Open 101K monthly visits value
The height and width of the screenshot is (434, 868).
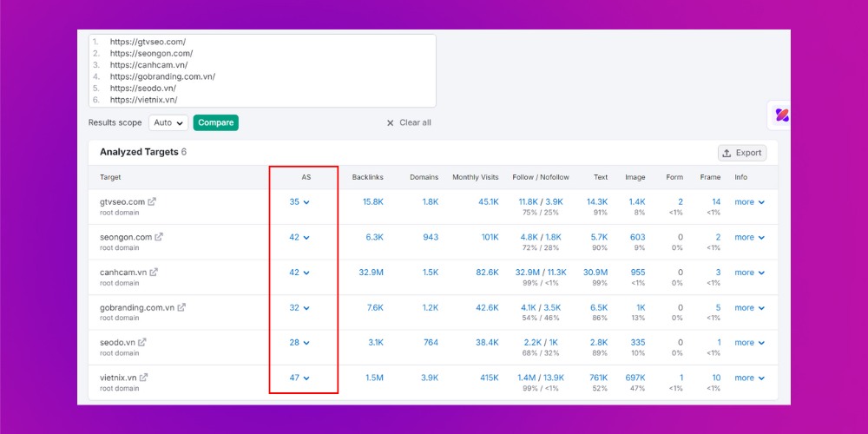click(x=490, y=237)
